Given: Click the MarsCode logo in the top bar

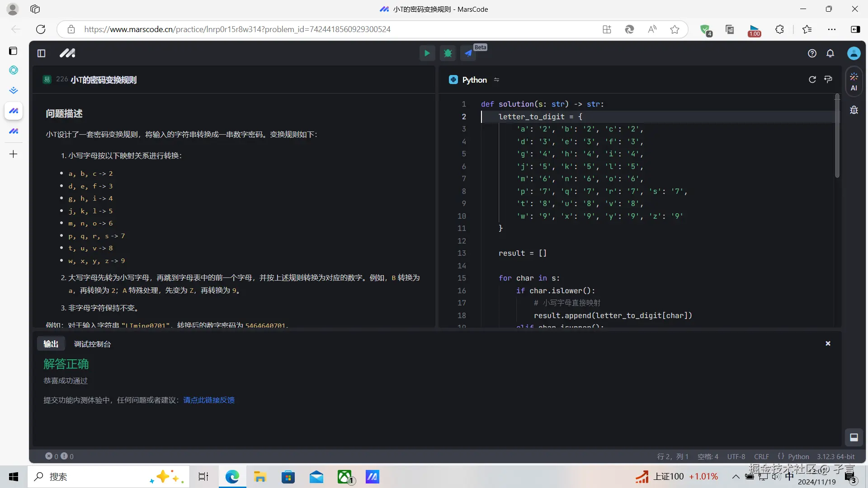Looking at the screenshot, I should point(67,53).
